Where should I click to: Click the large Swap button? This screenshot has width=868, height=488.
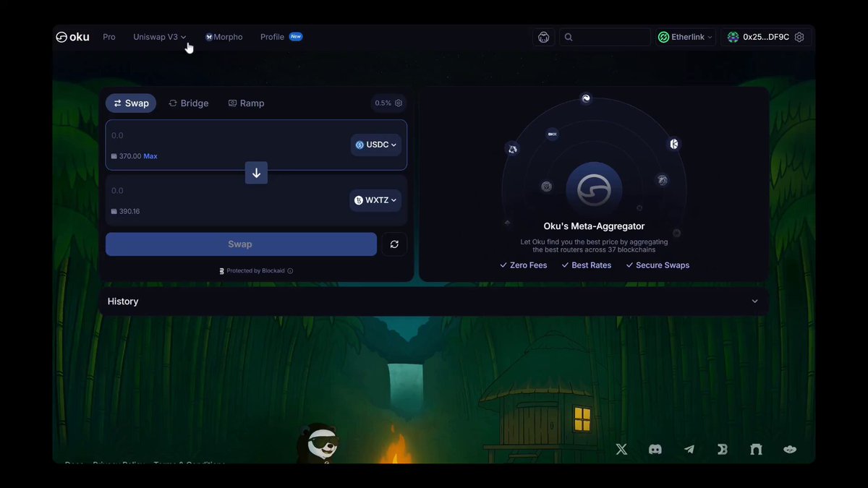coord(241,244)
